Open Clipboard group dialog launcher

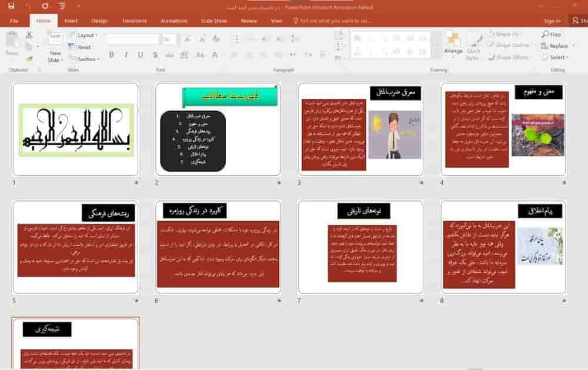coord(39,70)
